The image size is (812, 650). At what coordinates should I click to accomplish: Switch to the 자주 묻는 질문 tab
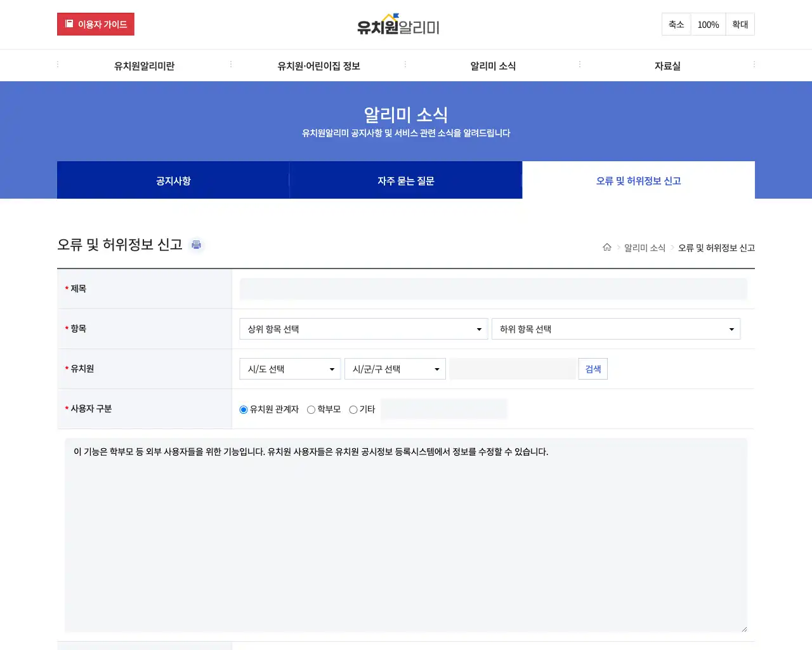tap(406, 180)
